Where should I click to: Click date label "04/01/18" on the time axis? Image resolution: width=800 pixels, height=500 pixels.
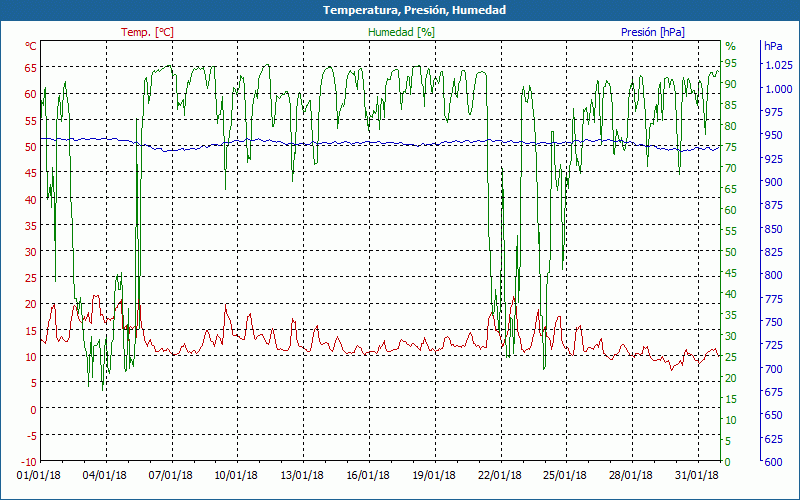105,476
